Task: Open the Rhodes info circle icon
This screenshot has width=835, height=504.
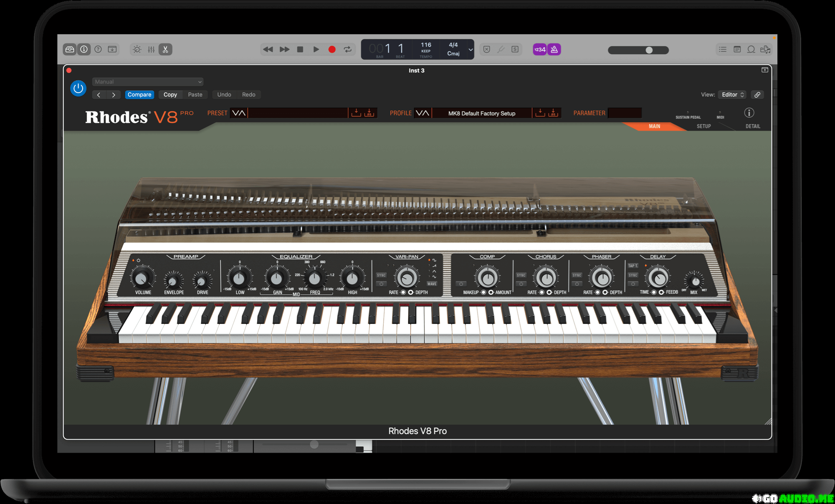Action: tap(749, 113)
